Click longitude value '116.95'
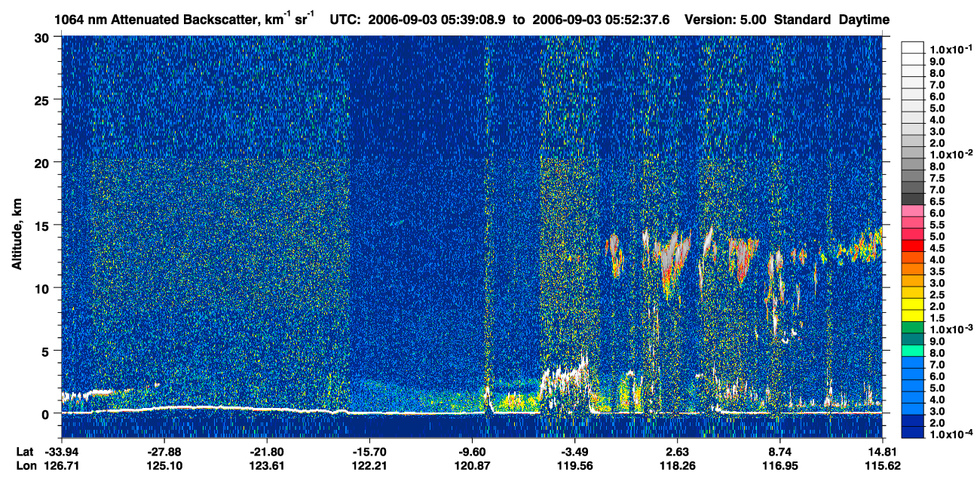The image size is (980, 503). point(780,465)
